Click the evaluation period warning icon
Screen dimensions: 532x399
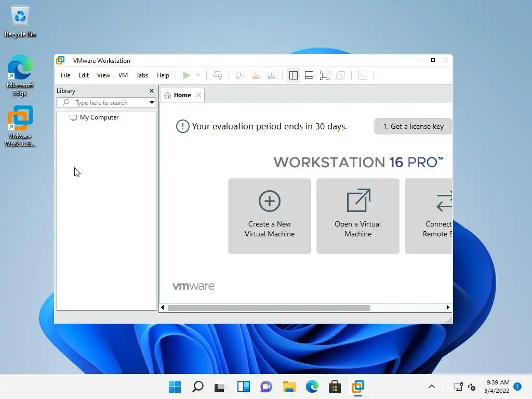182,126
